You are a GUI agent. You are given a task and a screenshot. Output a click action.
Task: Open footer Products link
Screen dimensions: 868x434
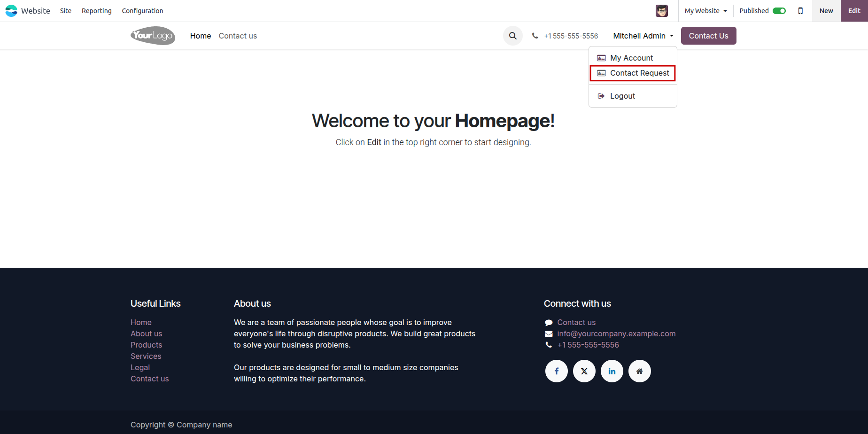point(146,345)
